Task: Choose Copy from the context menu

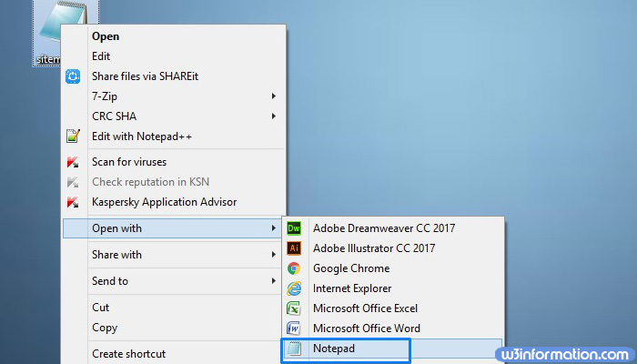Action: [174, 328]
